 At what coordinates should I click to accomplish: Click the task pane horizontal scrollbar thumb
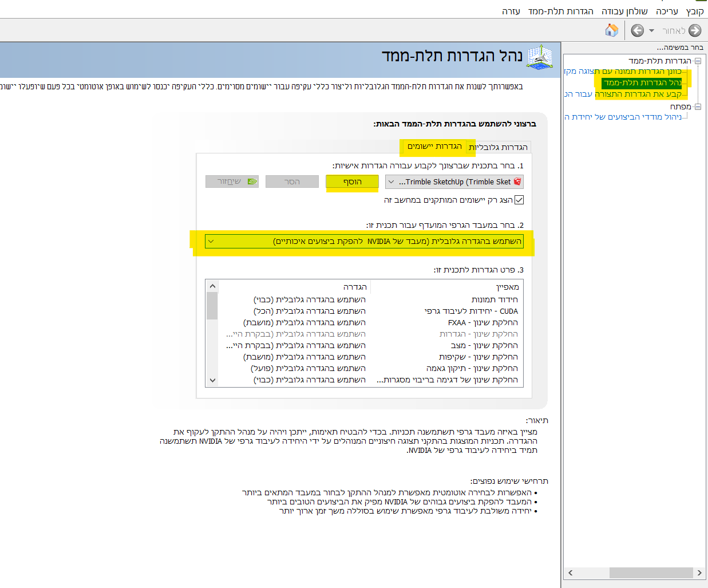pos(651,573)
